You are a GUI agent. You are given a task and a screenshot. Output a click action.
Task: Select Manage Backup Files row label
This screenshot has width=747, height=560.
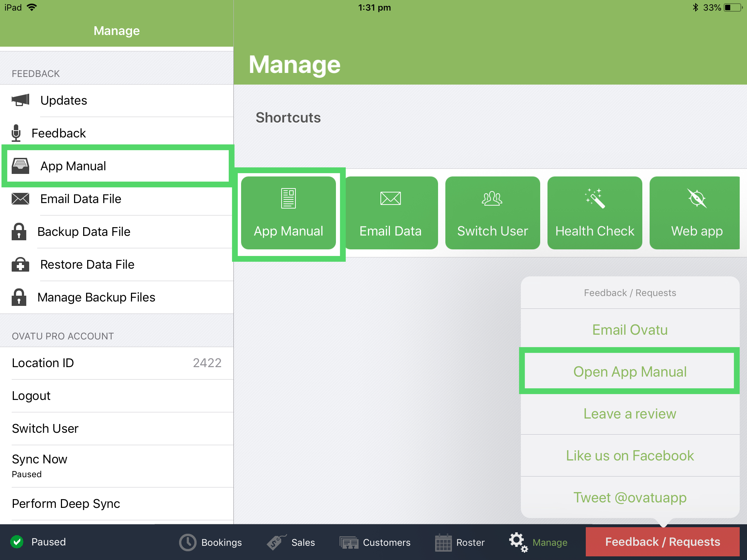click(96, 297)
